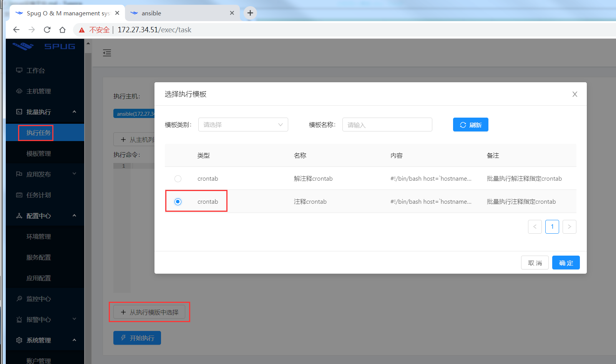
Task: Open 监控中心 in the sidebar
Action: click(45, 299)
